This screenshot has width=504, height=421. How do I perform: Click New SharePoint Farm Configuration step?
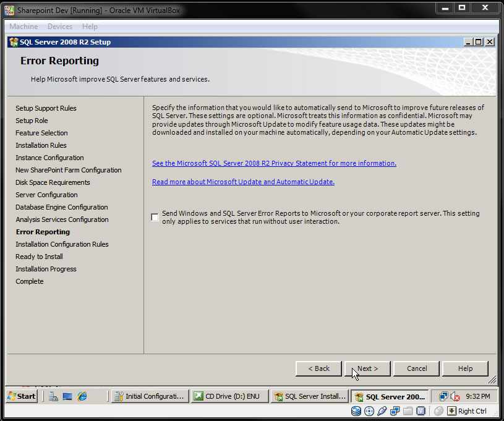tap(69, 170)
